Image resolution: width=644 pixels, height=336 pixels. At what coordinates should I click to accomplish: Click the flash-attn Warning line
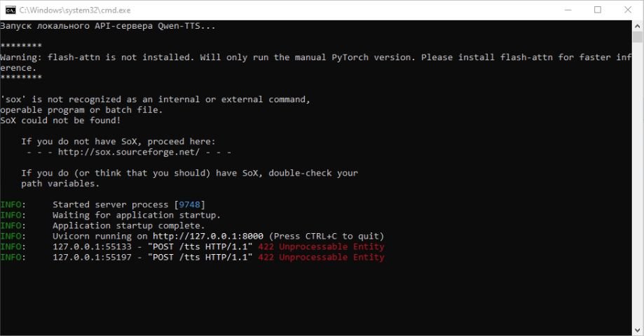[315, 62]
